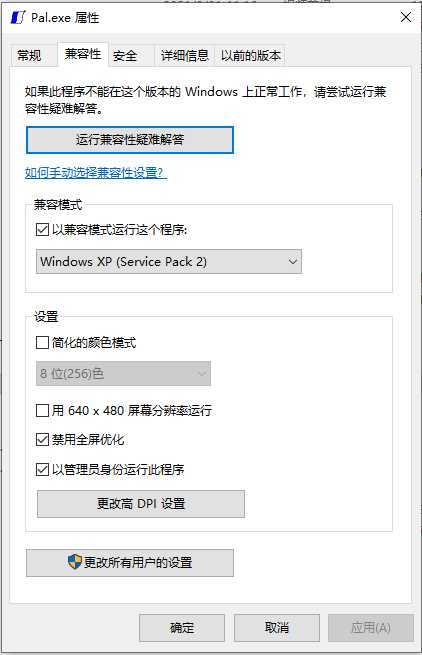Click the Pal.exe title bar icon
The image size is (422, 655).
click(18, 18)
